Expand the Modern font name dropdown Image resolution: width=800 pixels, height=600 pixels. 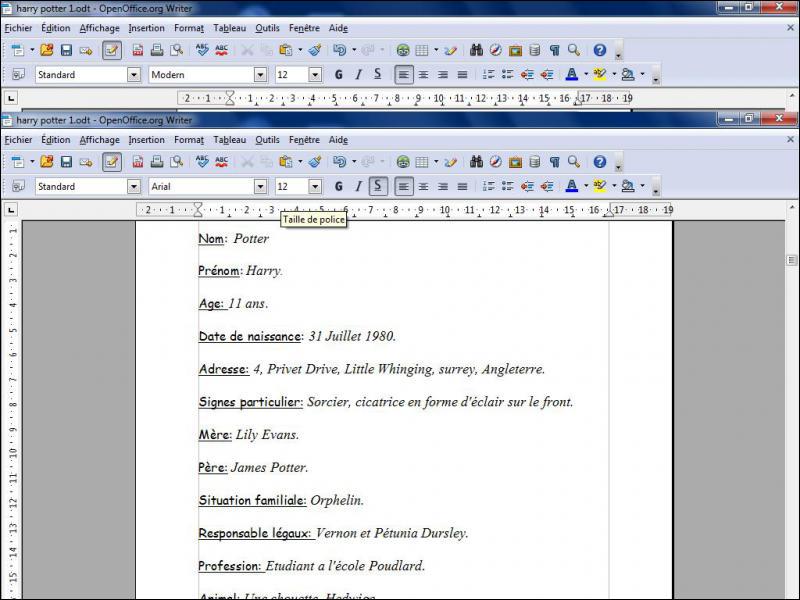(260, 75)
